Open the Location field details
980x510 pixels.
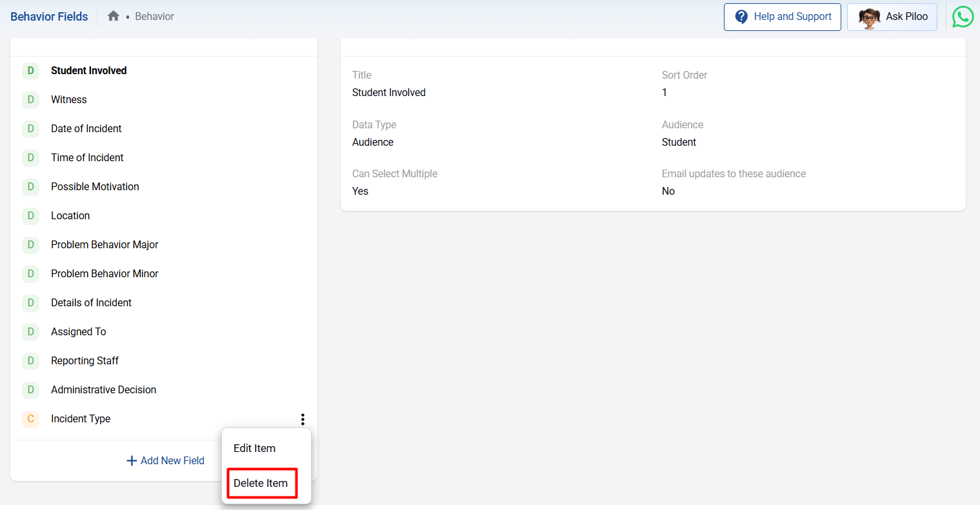click(x=70, y=216)
